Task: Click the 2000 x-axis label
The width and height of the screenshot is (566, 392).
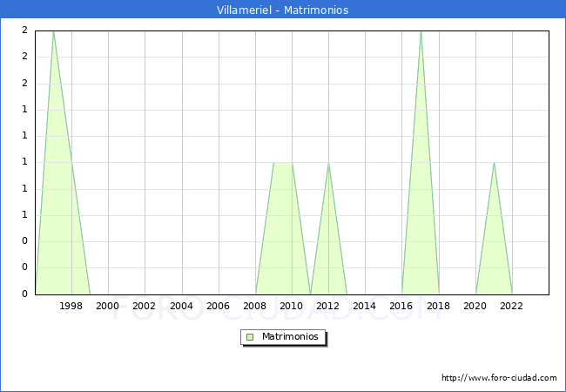Action: 108,306
